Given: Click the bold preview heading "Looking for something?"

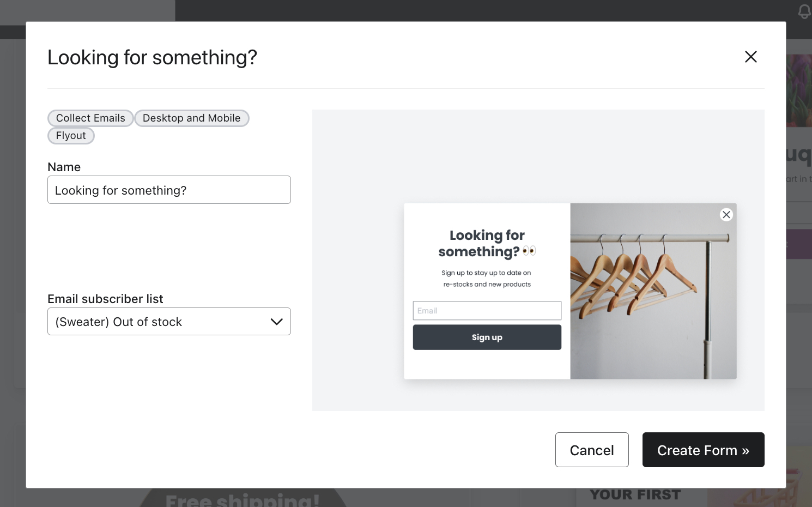Looking at the screenshot, I should (x=486, y=243).
